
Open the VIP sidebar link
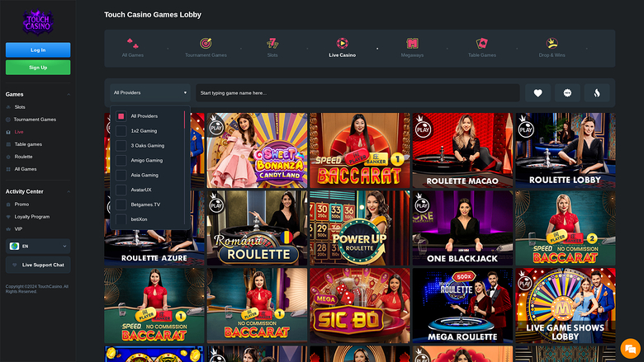[x=18, y=229]
